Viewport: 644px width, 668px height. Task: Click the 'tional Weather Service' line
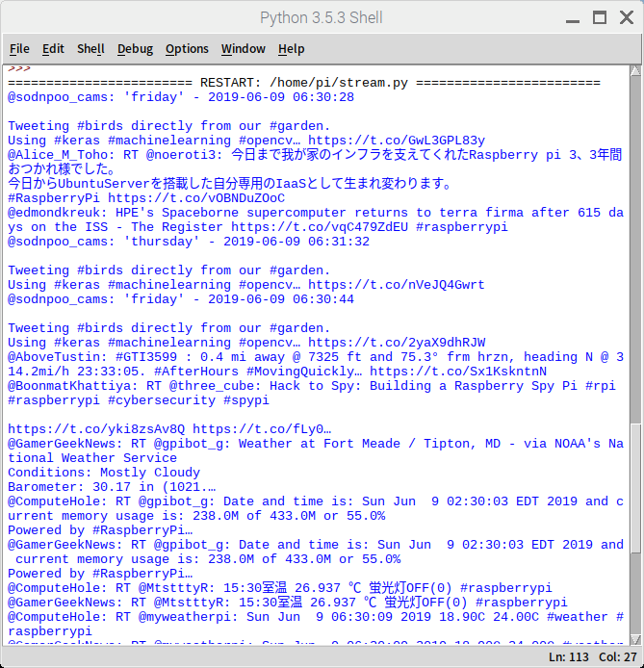point(92,458)
